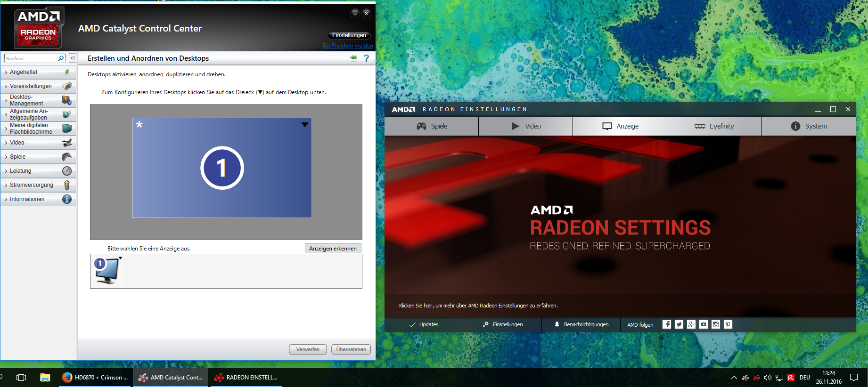
Task: Click the volume icon in the system tray
Action: click(x=768, y=378)
